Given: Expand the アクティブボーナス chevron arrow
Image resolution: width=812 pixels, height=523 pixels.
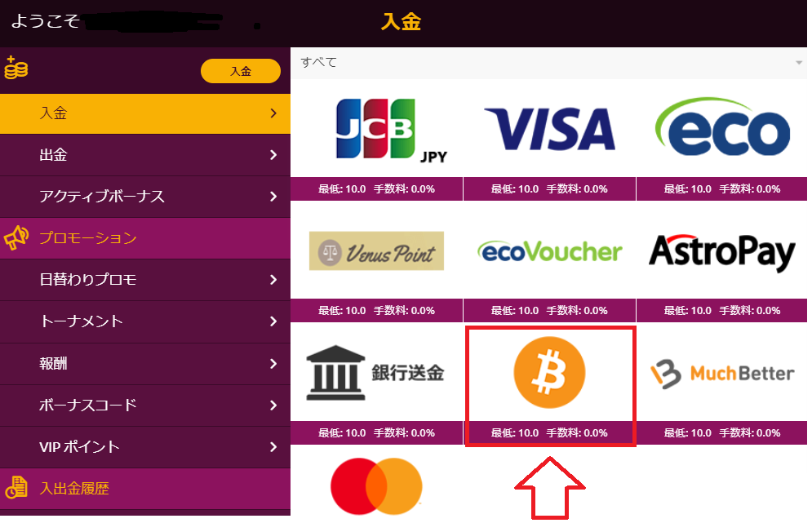Looking at the screenshot, I should (273, 197).
